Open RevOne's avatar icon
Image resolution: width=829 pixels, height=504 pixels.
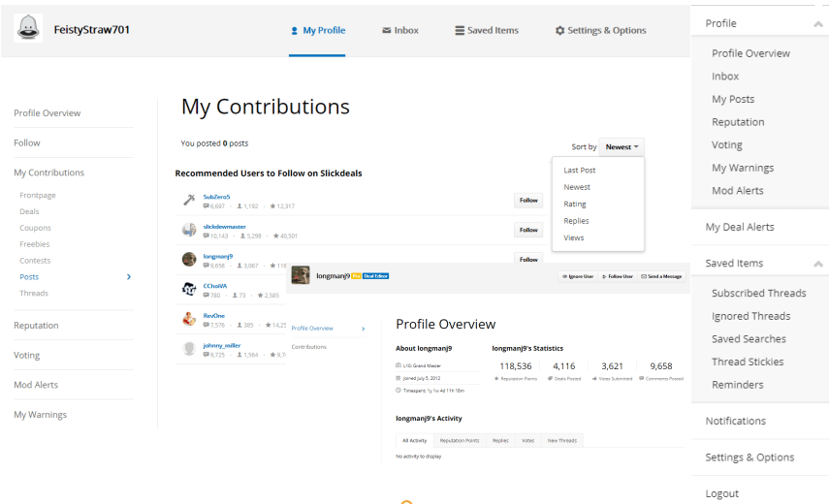tap(189, 319)
